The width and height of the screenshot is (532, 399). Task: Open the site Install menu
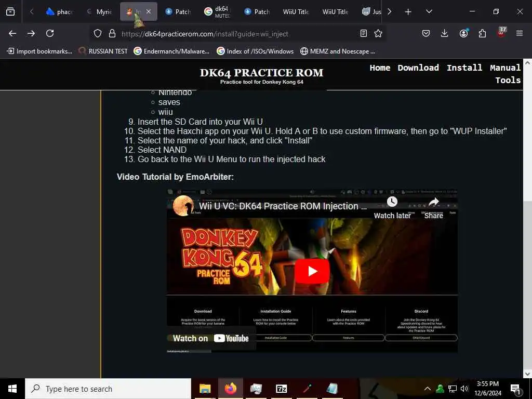point(464,68)
